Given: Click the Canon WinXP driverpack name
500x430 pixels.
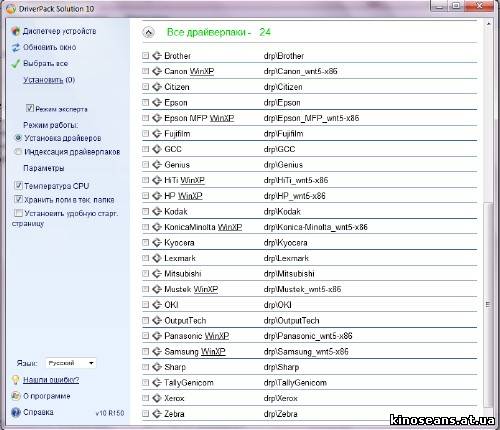Looking at the screenshot, I should click(x=189, y=71).
